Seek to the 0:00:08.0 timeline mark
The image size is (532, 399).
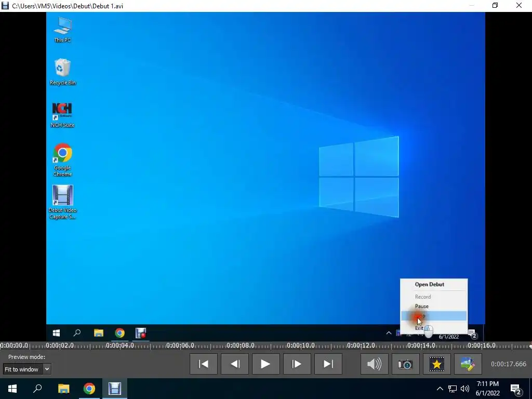241,345
